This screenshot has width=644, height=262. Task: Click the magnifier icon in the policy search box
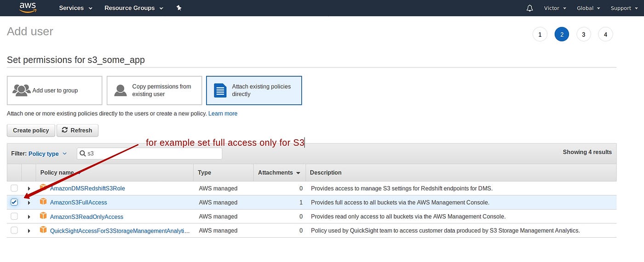(x=83, y=154)
